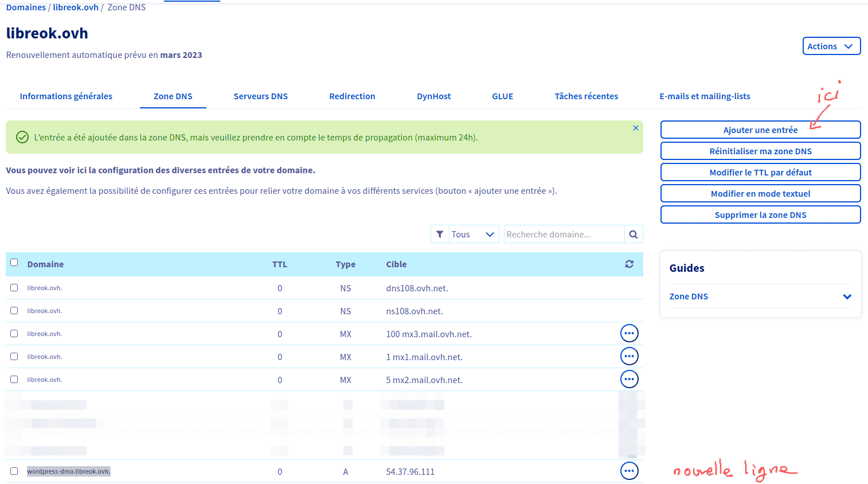This screenshot has width=868, height=484.
Task: Open the filter funnel icon
Action: 440,234
